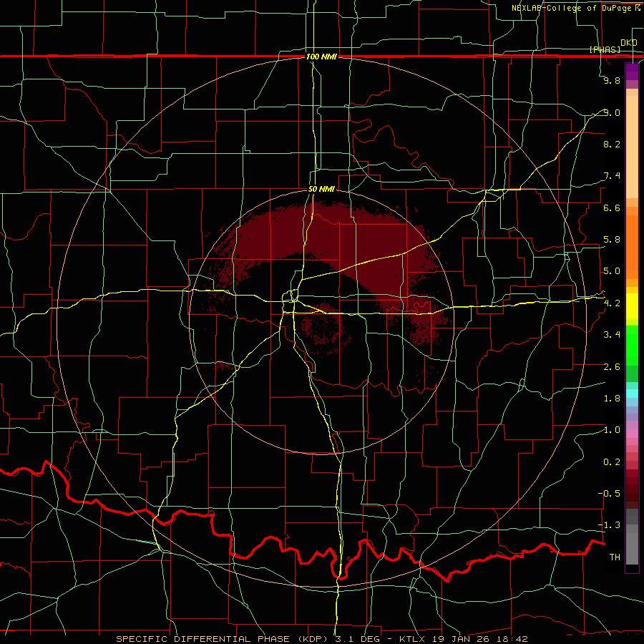
Task: Click the 1.0 scale value
Action: 612,430
